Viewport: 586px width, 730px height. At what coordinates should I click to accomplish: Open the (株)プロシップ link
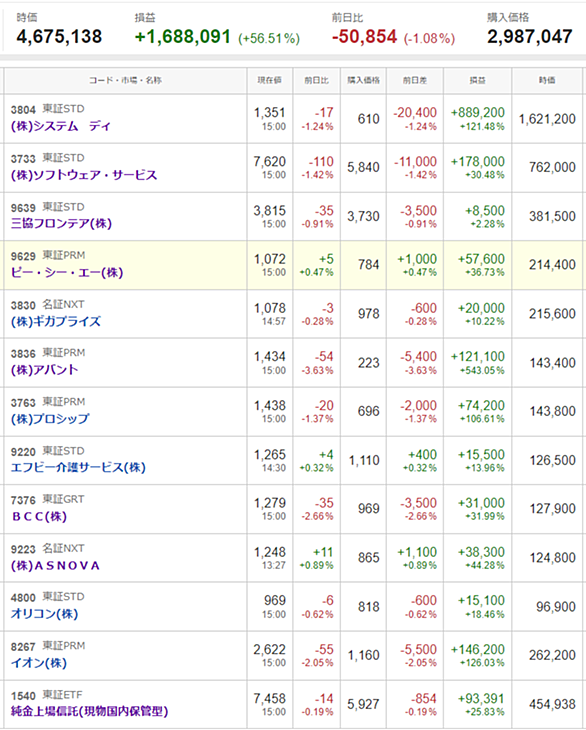tap(50, 419)
